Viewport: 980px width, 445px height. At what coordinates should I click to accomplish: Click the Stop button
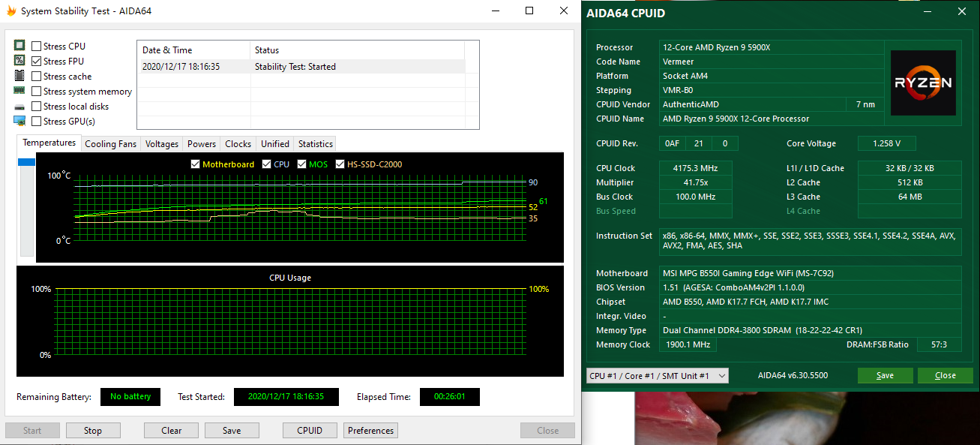(93, 431)
